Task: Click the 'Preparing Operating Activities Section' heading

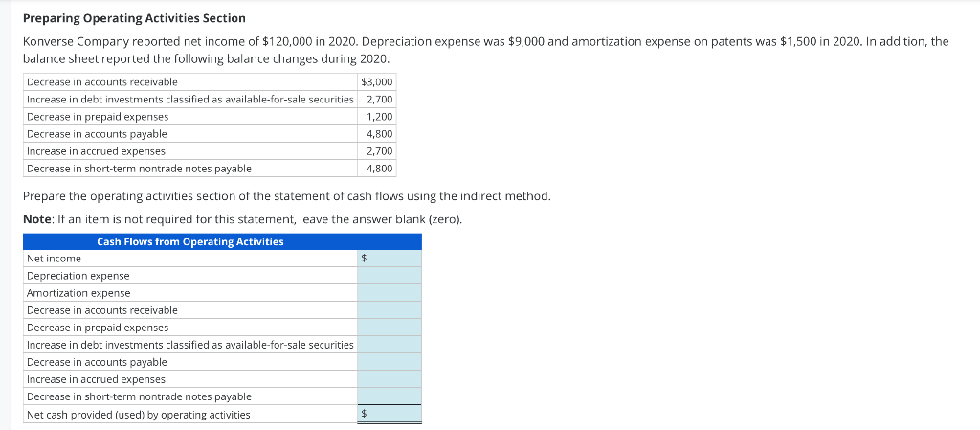Action: click(x=134, y=18)
